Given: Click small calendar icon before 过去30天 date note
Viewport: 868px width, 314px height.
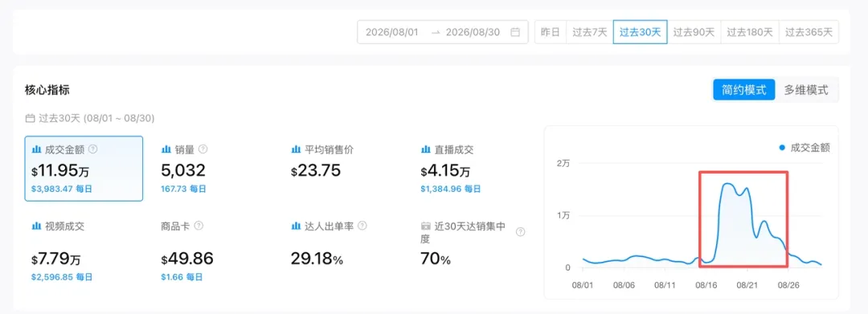Looking at the screenshot, I should pyautogui.click(x=30, y=118).
